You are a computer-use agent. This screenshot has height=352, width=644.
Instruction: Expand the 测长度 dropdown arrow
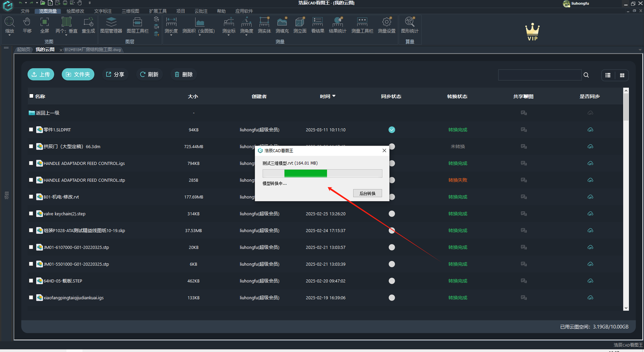point(171,35)
